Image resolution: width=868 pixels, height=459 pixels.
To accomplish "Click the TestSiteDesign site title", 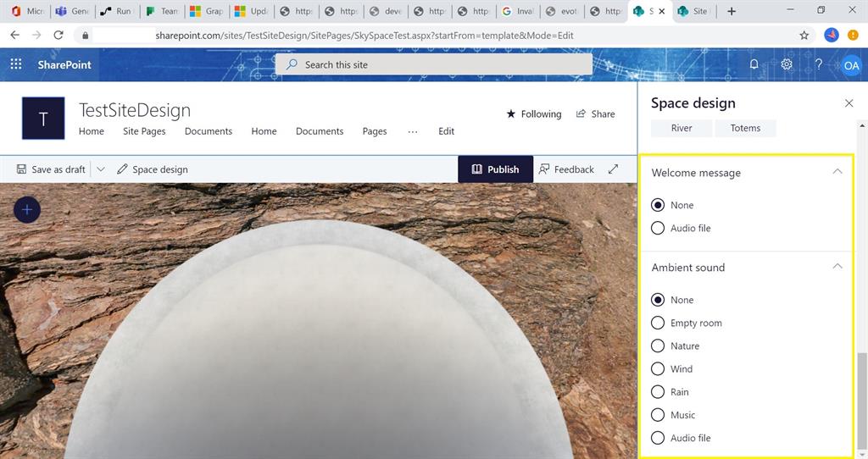I will [x=135, y=110].
